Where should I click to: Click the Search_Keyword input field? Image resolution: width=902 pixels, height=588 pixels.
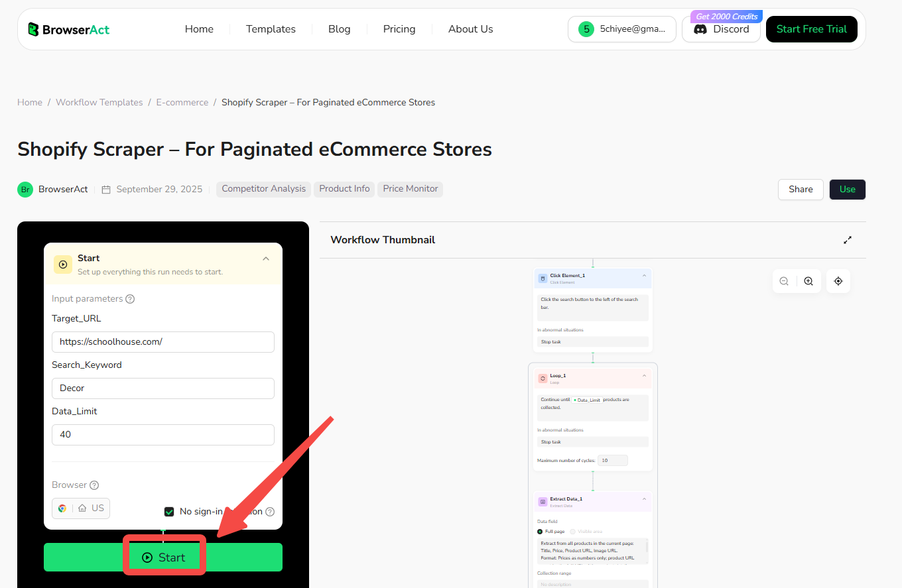163,388
